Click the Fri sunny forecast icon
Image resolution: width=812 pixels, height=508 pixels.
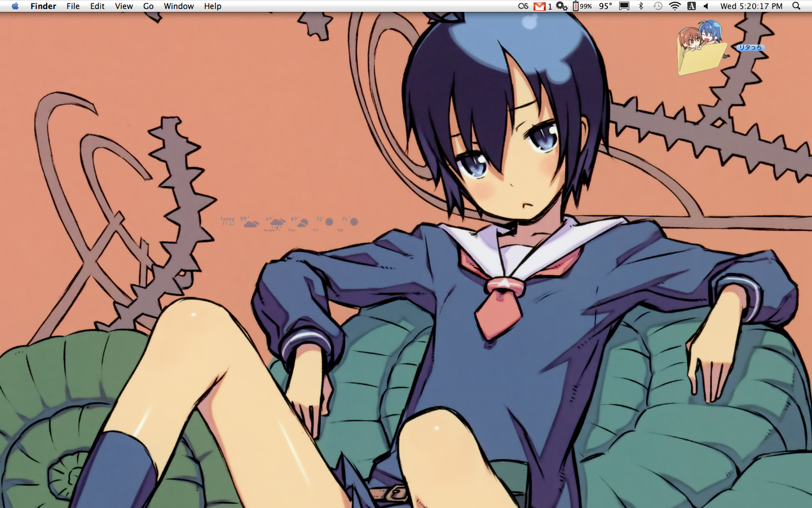click(329, 222)
